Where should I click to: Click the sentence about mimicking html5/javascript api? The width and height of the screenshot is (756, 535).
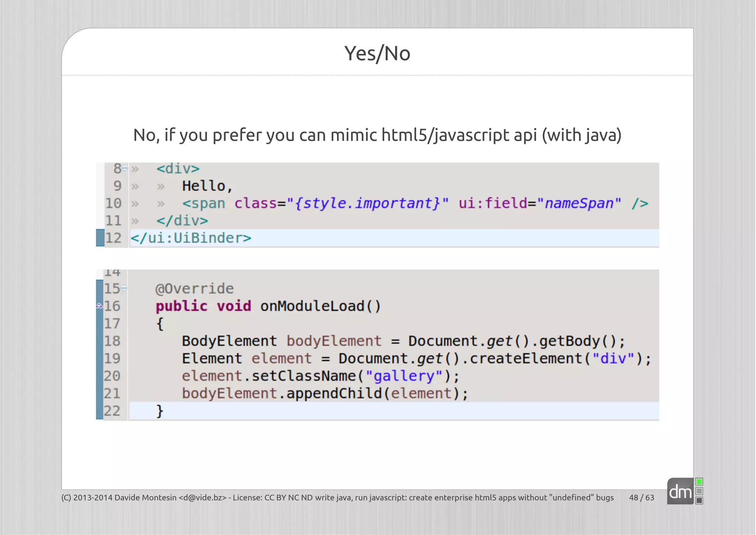377,135
